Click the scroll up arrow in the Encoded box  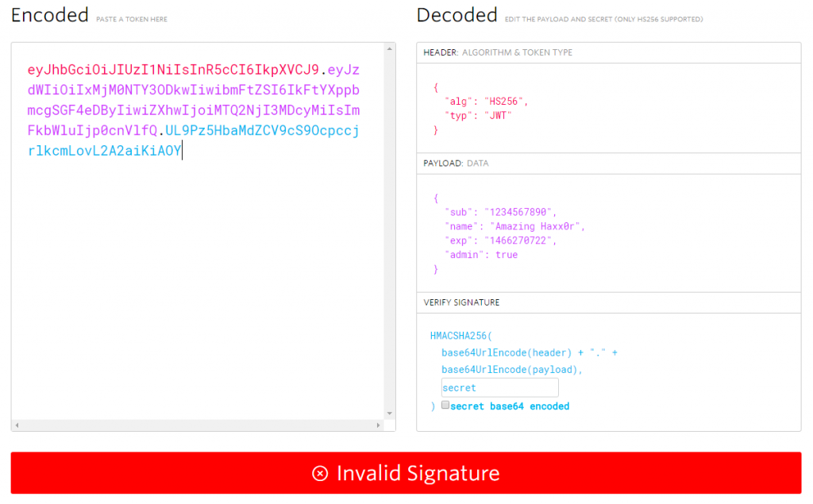point(389,49)
